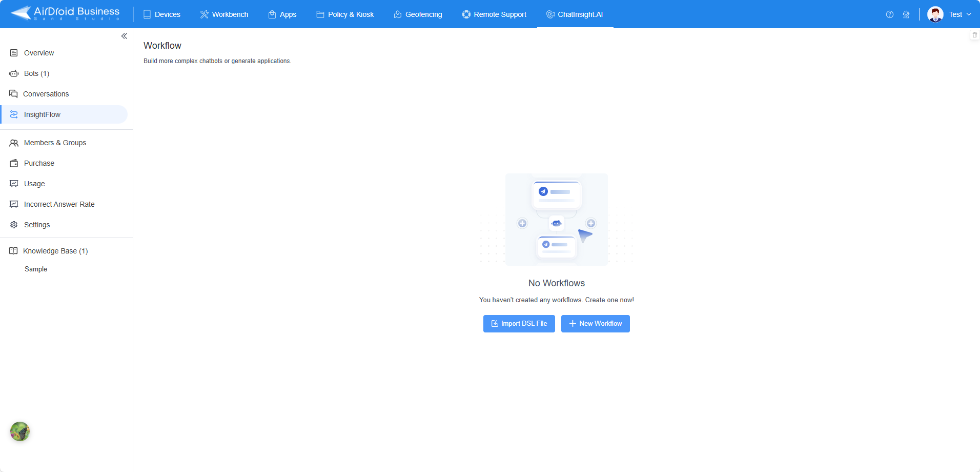
Task: Click the Remote Support lifebuoy icon
Action: click(466, 14)
